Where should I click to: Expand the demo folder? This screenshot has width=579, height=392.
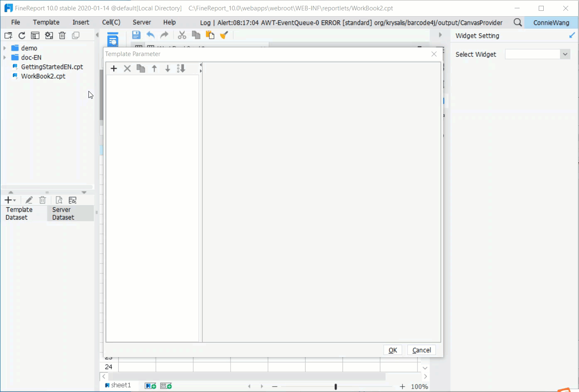tap(5, 48)
